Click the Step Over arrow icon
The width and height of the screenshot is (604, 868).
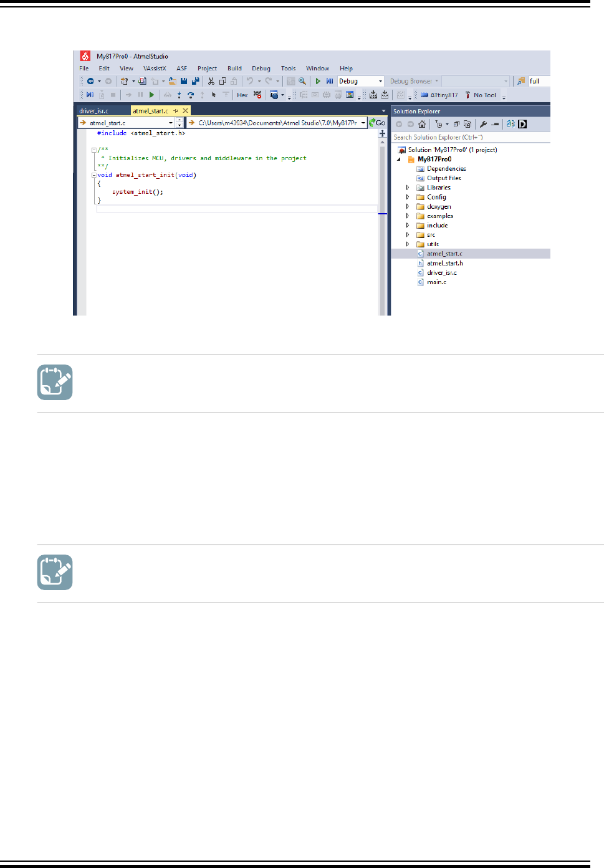pos(191,95)
